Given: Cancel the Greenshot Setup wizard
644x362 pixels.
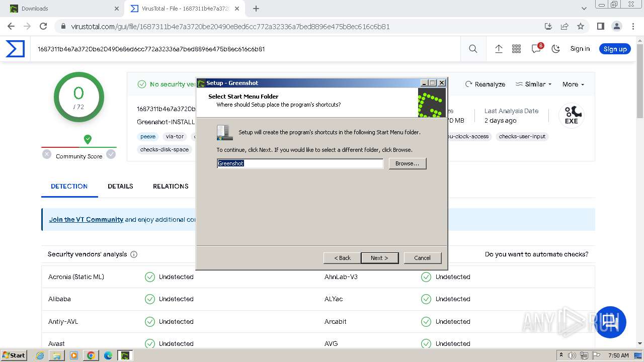Looking at the screenshot, I should point(423,258).
